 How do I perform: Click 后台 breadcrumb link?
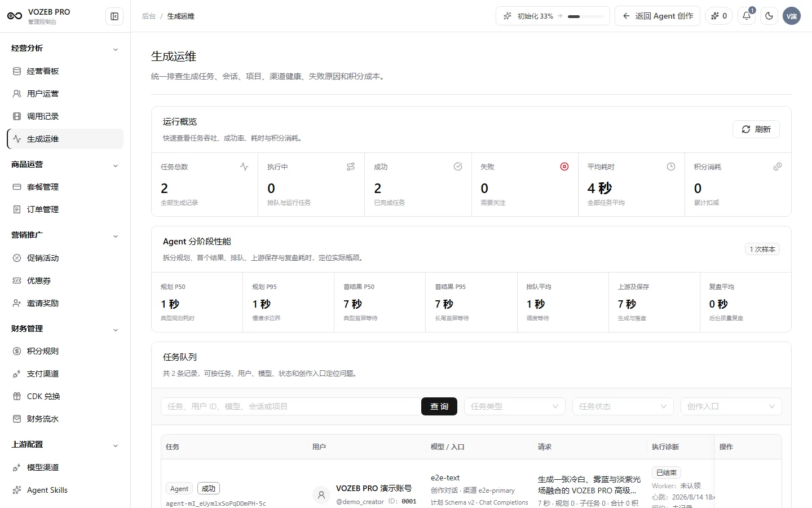[149, 16]
